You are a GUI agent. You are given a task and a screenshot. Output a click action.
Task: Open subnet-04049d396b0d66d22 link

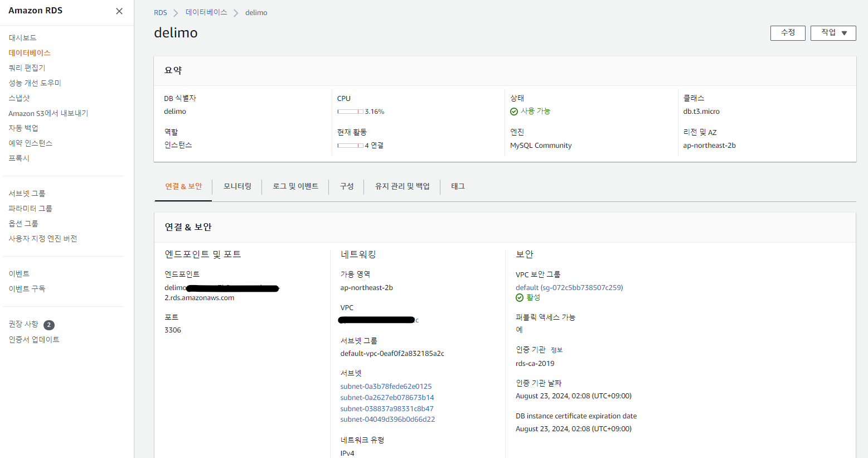(387, 420)
